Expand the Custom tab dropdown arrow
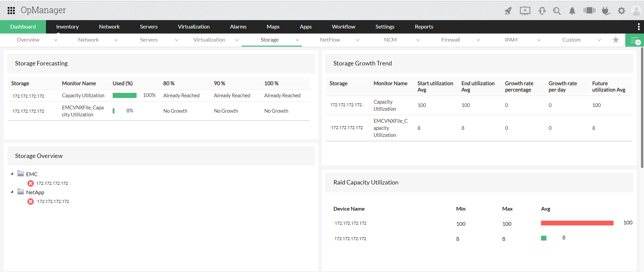The image size is (644, 272). pyautogui.click(x=599, y=40)
